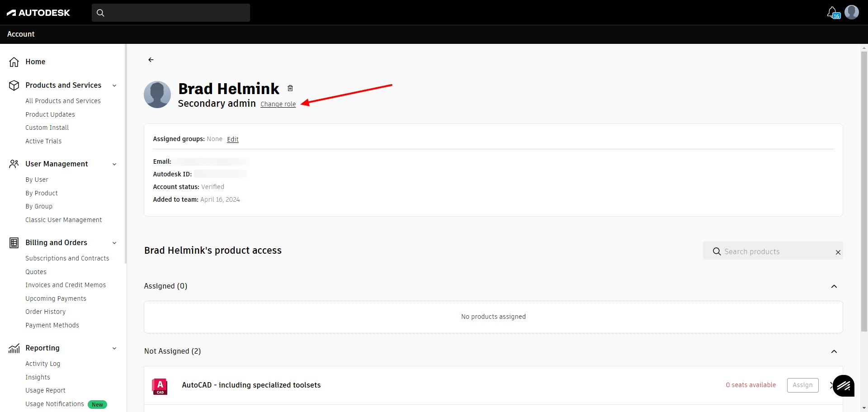Click the magnifier in Search products
The width and height of the screenshot is (868, 412).
click(717, 251)
